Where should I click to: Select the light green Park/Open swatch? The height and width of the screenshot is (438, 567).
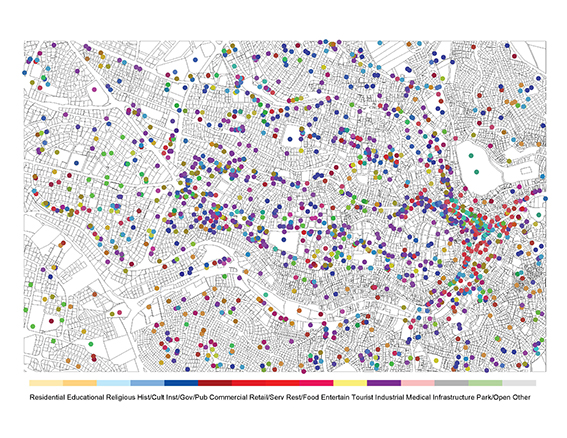tap(485, 383)
